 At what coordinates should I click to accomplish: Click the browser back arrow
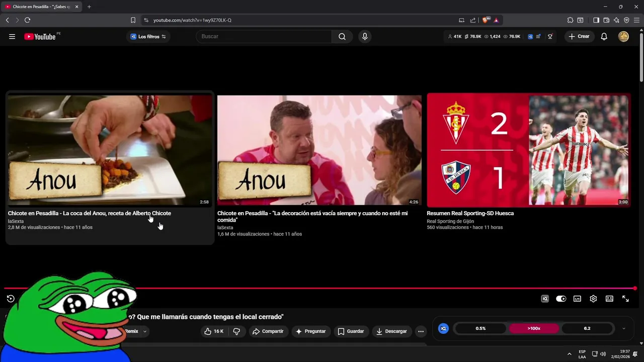click(x=7, y=20)
